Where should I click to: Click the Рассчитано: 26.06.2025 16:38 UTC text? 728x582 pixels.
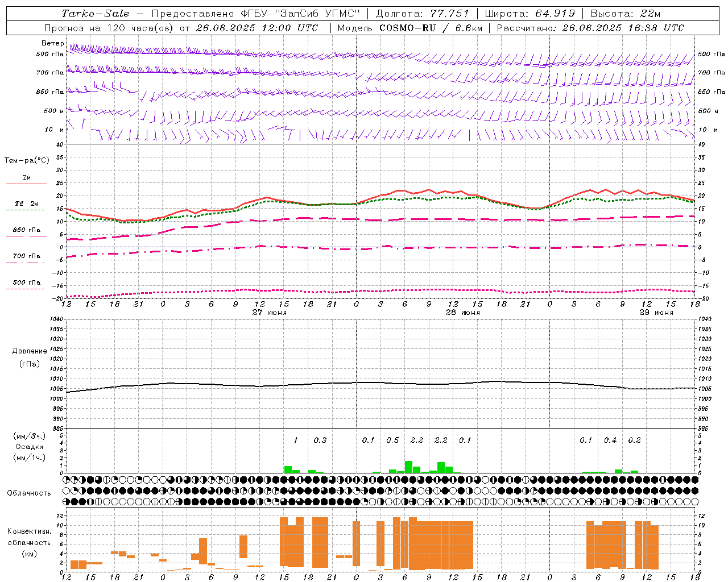pos(590,28)
